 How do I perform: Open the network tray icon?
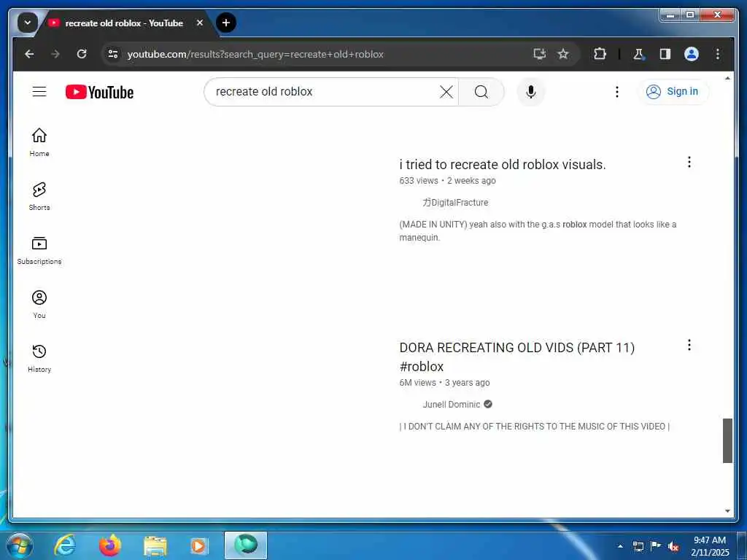[x=638, y=546]
